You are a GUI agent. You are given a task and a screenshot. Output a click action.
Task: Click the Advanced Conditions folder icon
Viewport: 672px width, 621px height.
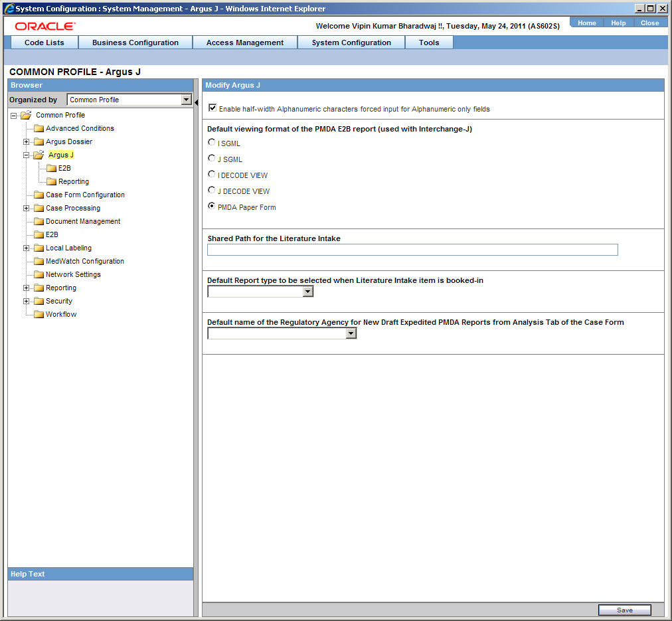tap(39, 128)
